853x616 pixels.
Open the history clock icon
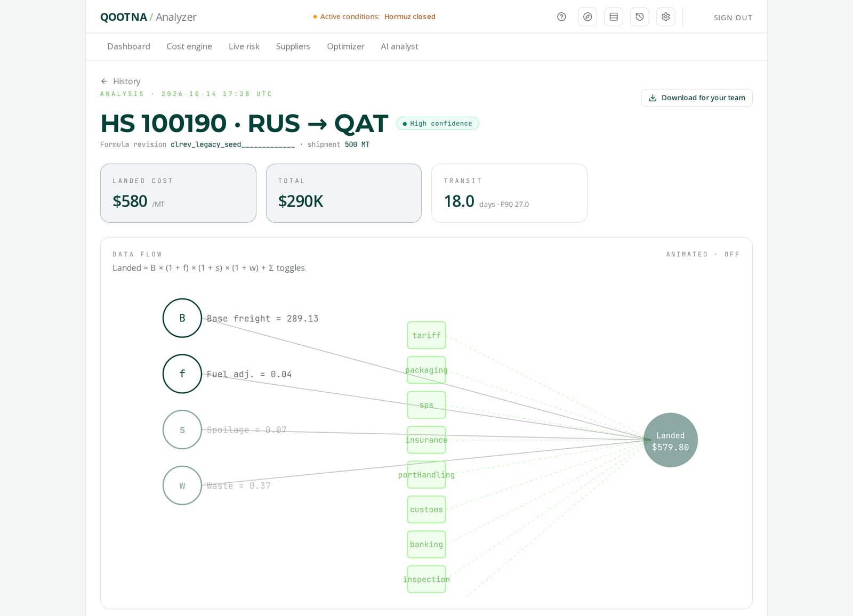point(640,17)
